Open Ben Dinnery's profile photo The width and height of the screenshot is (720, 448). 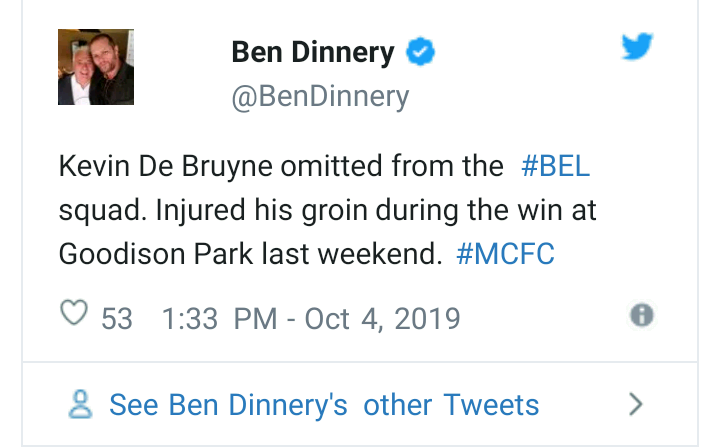point(96,67)
